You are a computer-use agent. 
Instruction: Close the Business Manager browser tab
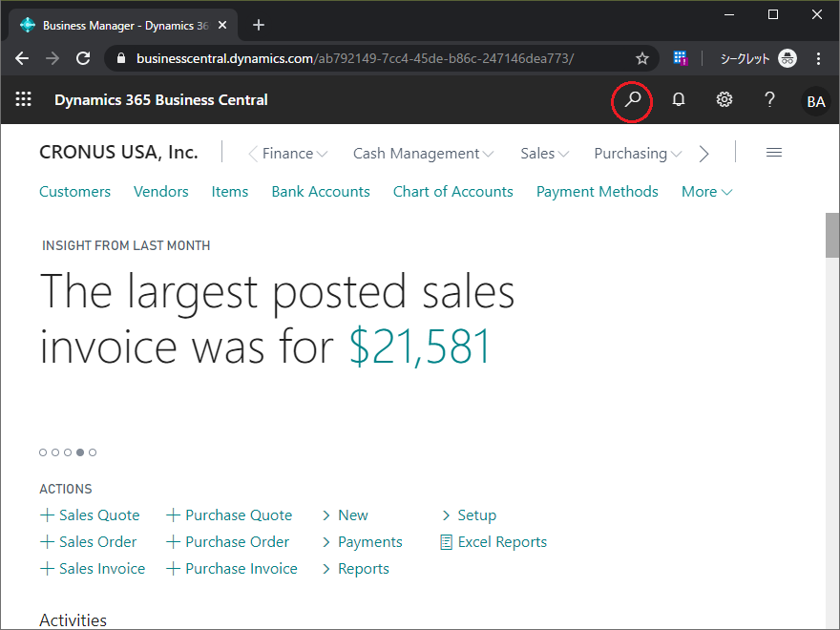[222, 25]
